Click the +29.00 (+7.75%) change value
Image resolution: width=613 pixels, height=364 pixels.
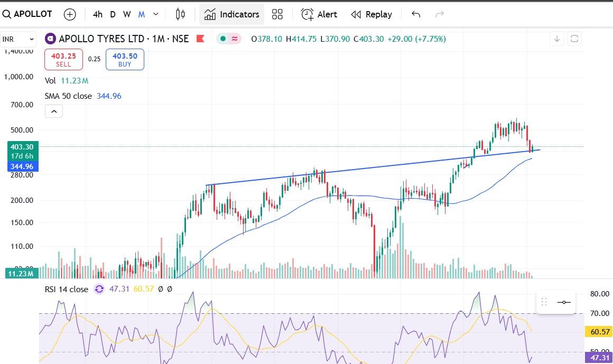click(x=417, y=39)
